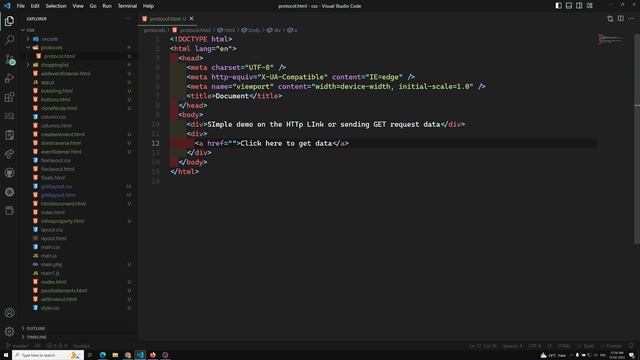This screenshot has height=360, width=640.
Task: Open app.js in explorer
Action: [47, 82]
